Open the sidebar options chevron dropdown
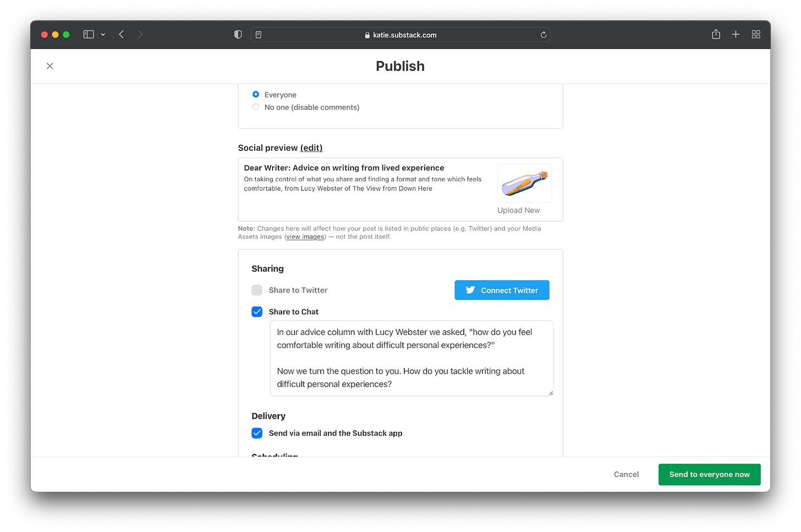The image size is (801, 532). pos(103,34)
